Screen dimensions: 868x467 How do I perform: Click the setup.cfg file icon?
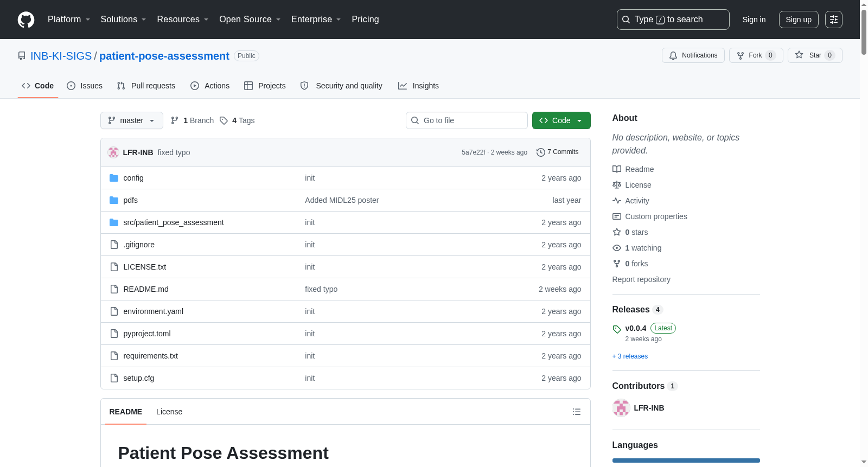pyautogui.click(x=114, y=378)
